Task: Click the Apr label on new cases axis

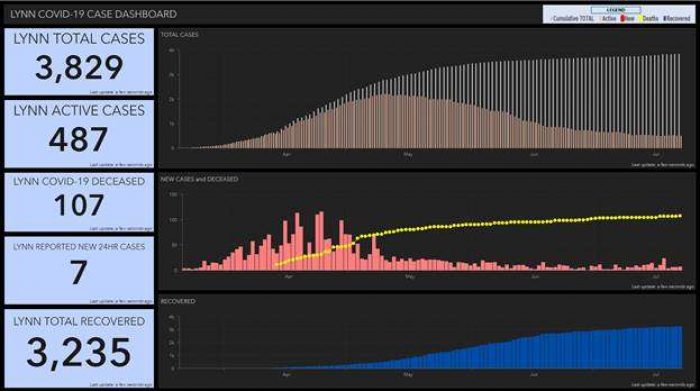Action: (x=288, y=277)
